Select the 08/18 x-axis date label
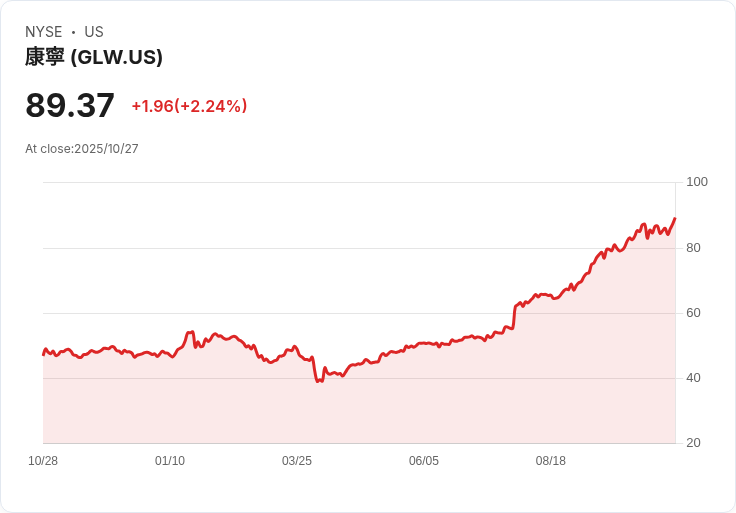The image size is (736, 513). tap(551, 461)
